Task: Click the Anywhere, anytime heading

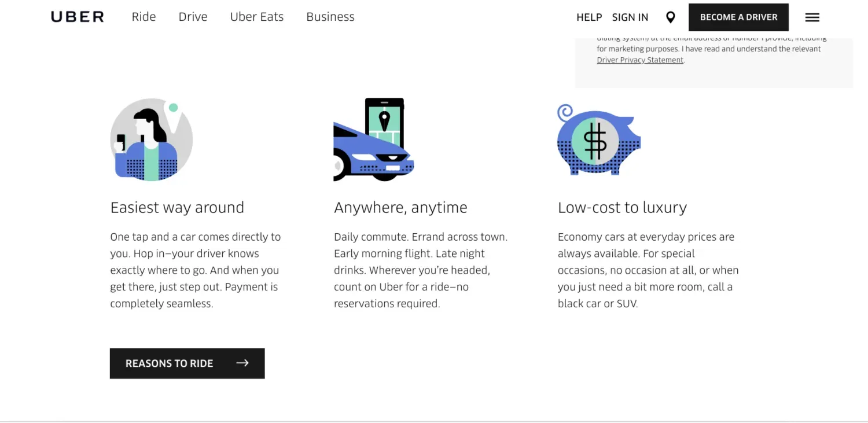Action: [400, 207]
